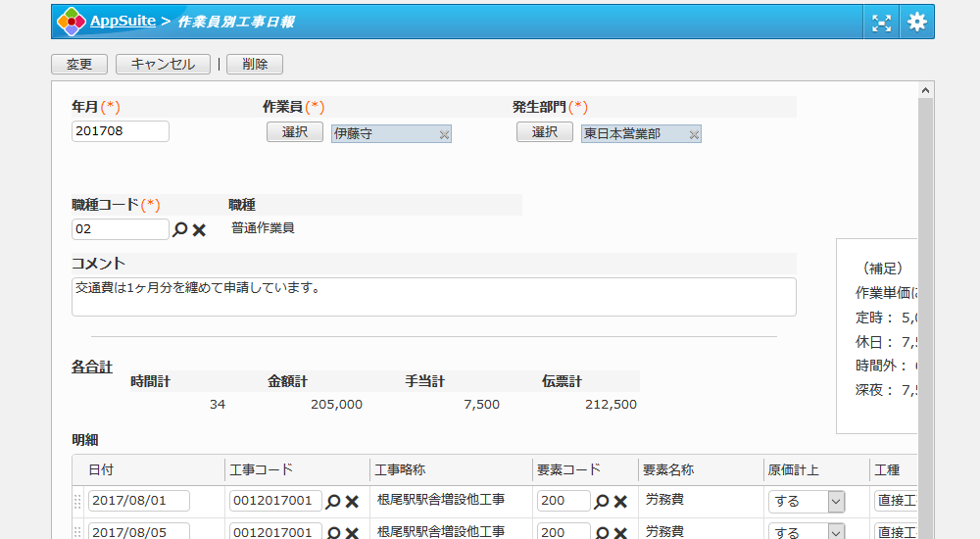The height and width of the screenshot is (539, 980).
Task: Click the vertical scrollbar up arrow
Action: pyautogui.click(x=924, y=90)
